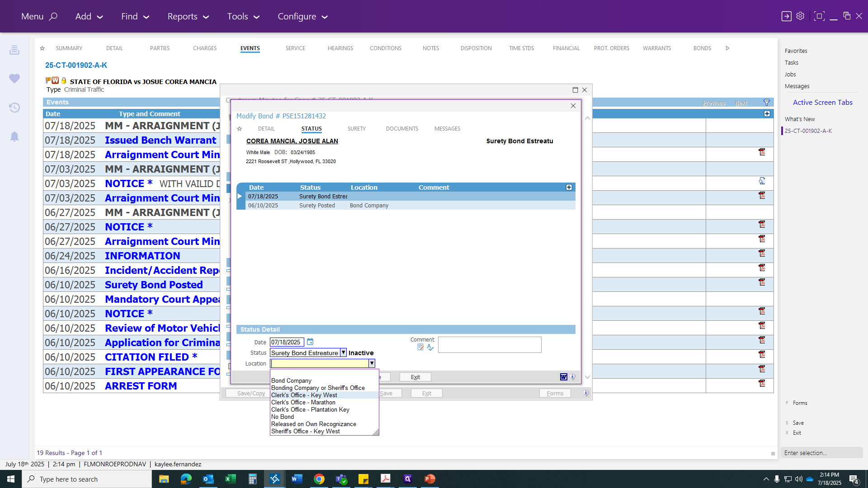Show more case tabs with arrow

pyautogui.click(x=727, y=48)
